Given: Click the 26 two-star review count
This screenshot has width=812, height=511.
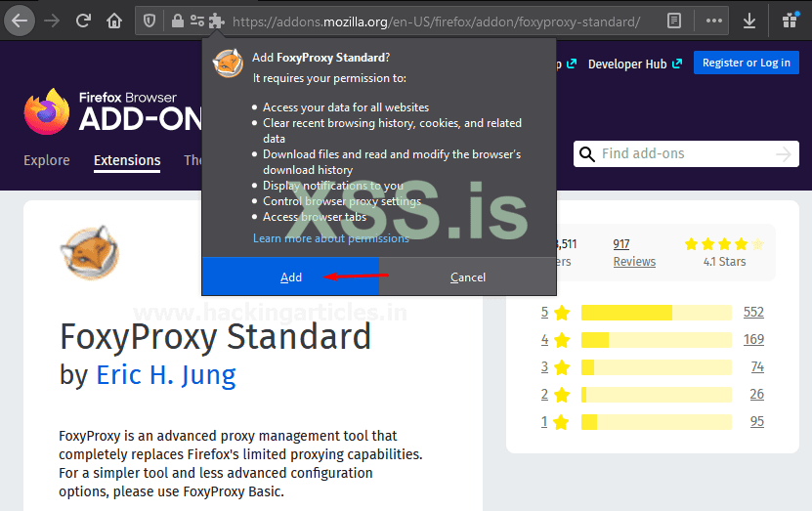Looking at the screenshot, I should (756, 395).
